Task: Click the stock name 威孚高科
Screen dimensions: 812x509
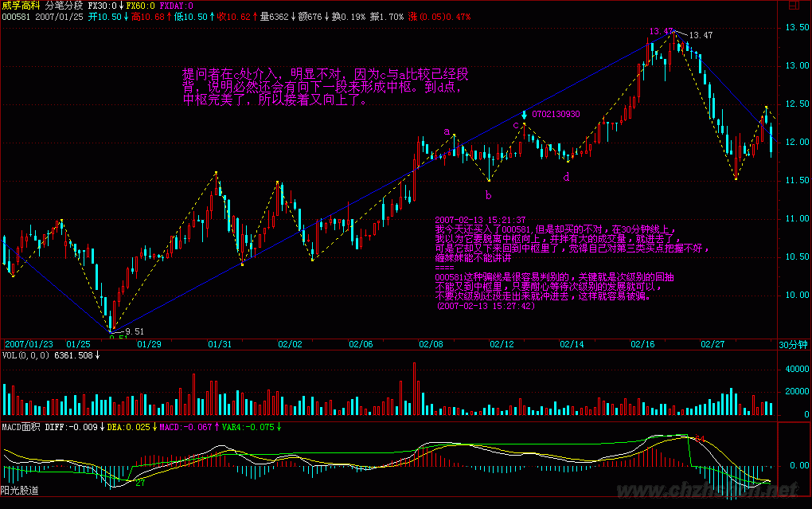Action: pos(20,6)
